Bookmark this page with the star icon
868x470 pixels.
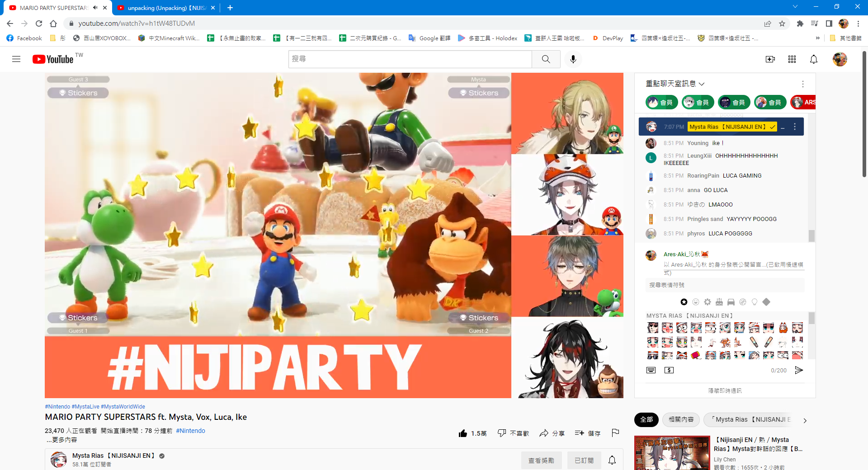point(782,23)
